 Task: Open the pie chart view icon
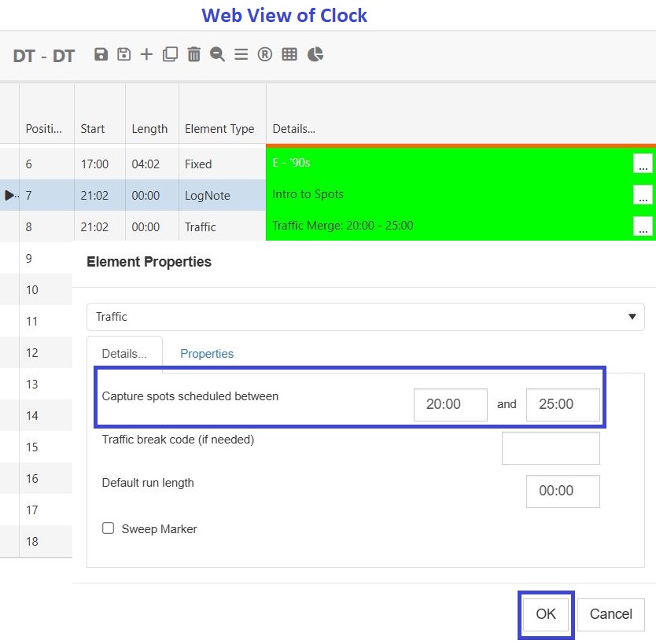point(315,55)
